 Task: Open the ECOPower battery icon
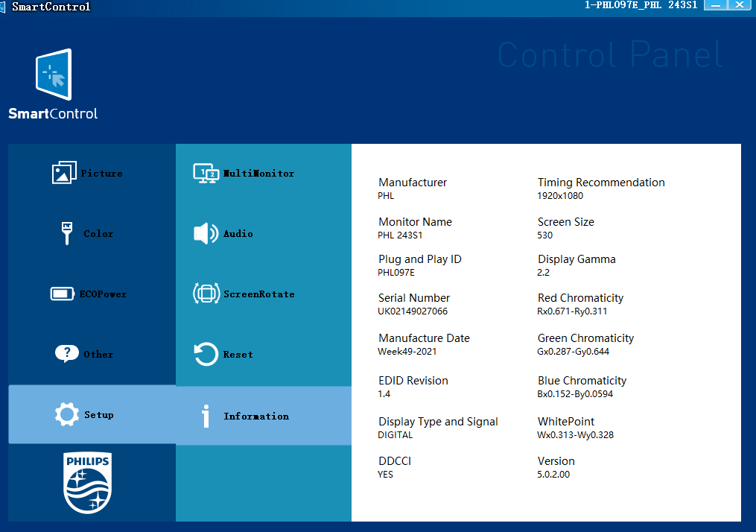(63, 294)
